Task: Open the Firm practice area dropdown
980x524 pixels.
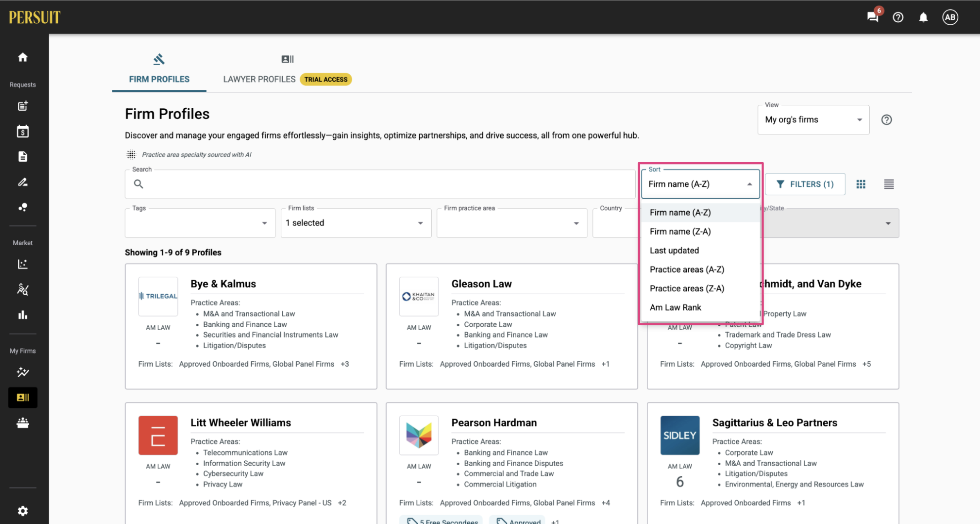Action: click(512, 223)
